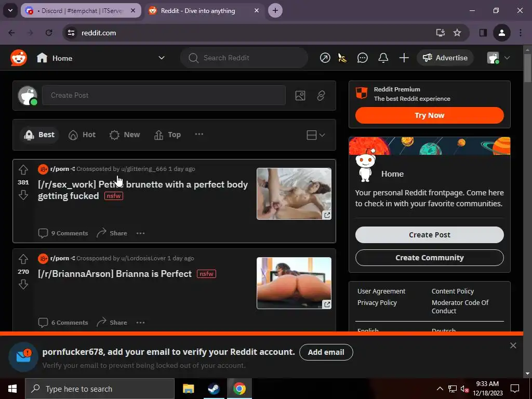Viewport: 532px width, 399px height.
Task: Open the Content Policy link
Action: pyautogui.click(x=453, y=291)
